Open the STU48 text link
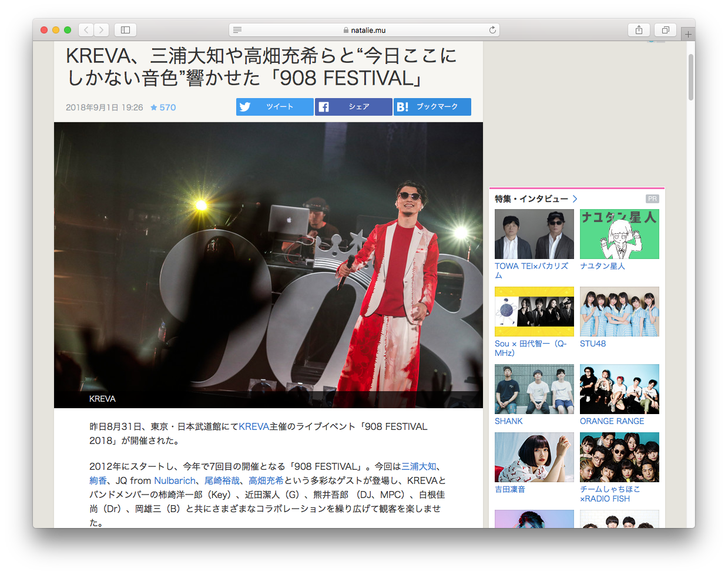 click(x=593, y=344)
